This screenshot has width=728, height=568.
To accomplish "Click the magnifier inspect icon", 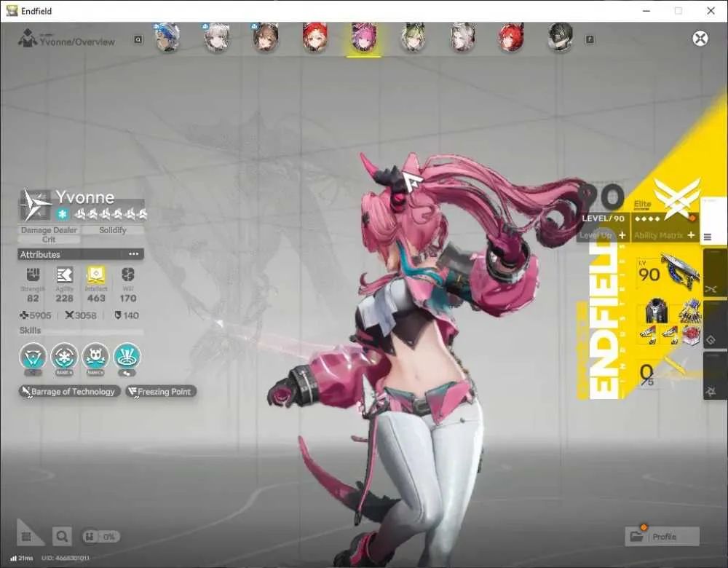I will [62, 537].
